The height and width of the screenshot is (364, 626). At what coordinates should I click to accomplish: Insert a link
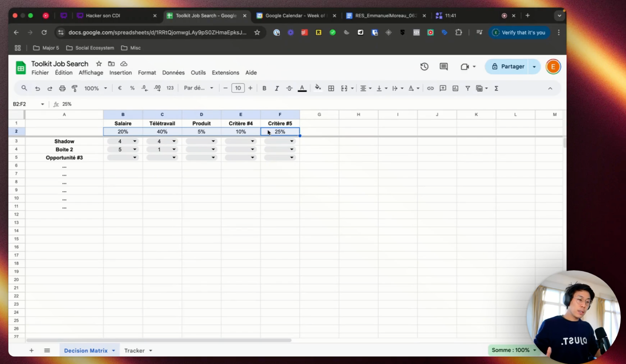(430, 88)
